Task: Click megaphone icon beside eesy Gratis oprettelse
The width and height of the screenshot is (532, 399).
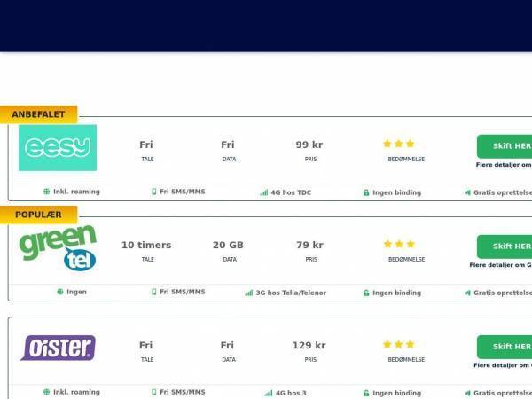Action: point(468,192)
